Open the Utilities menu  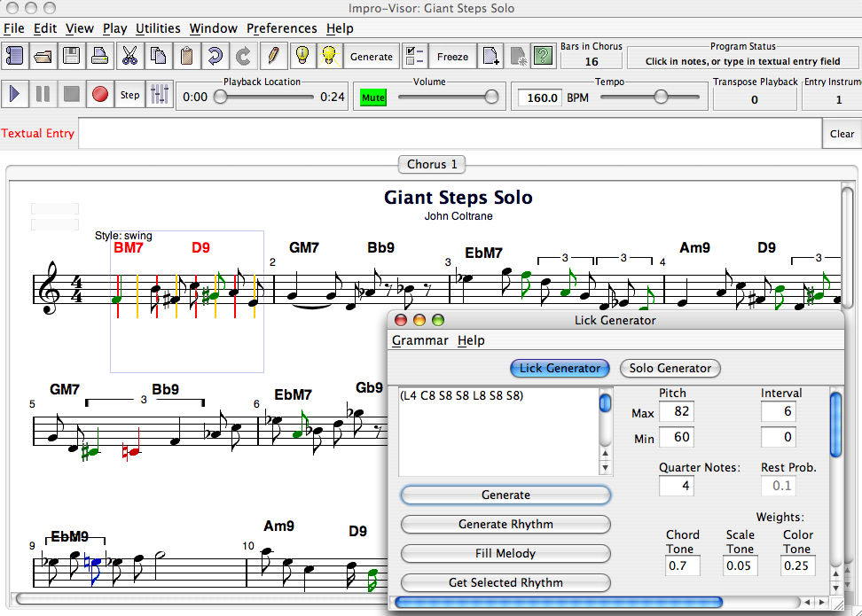click(x=158, y=28)
